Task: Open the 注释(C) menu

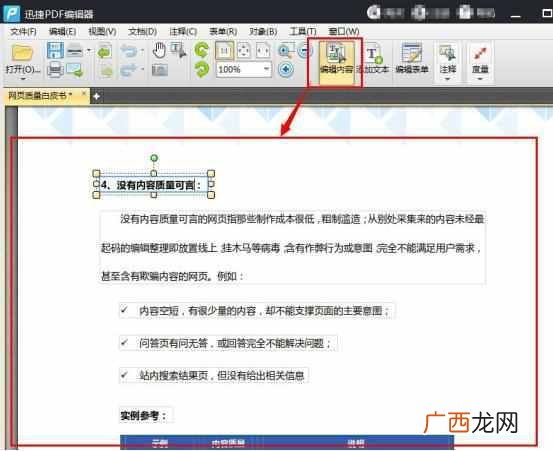Action: click(x=183, y=32)
